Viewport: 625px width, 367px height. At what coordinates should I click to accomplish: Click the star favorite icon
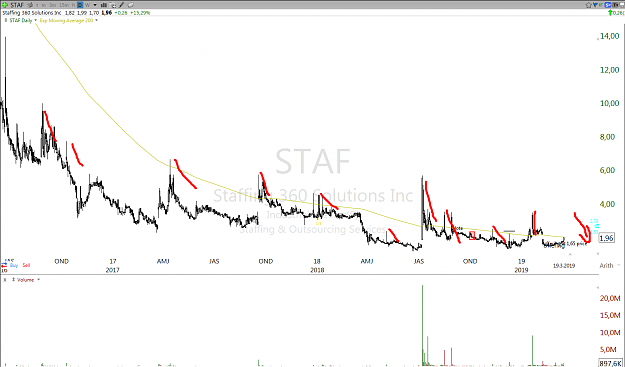click(588, 5)
